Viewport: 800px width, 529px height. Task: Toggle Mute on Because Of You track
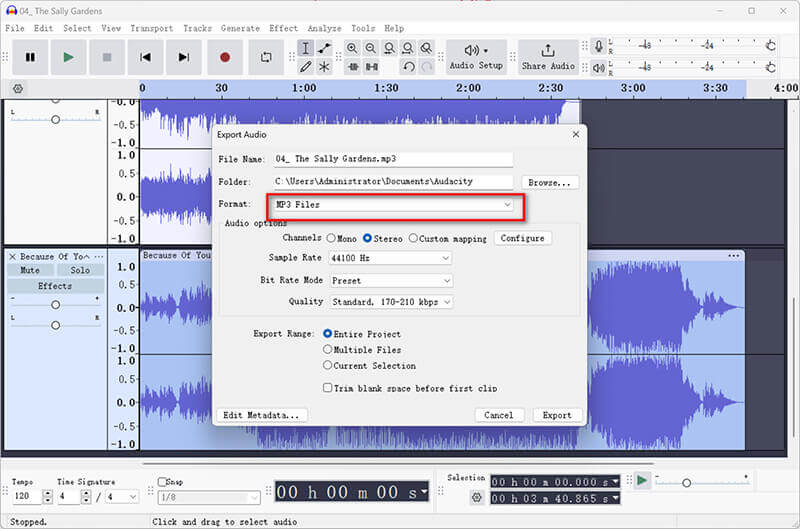30,270
